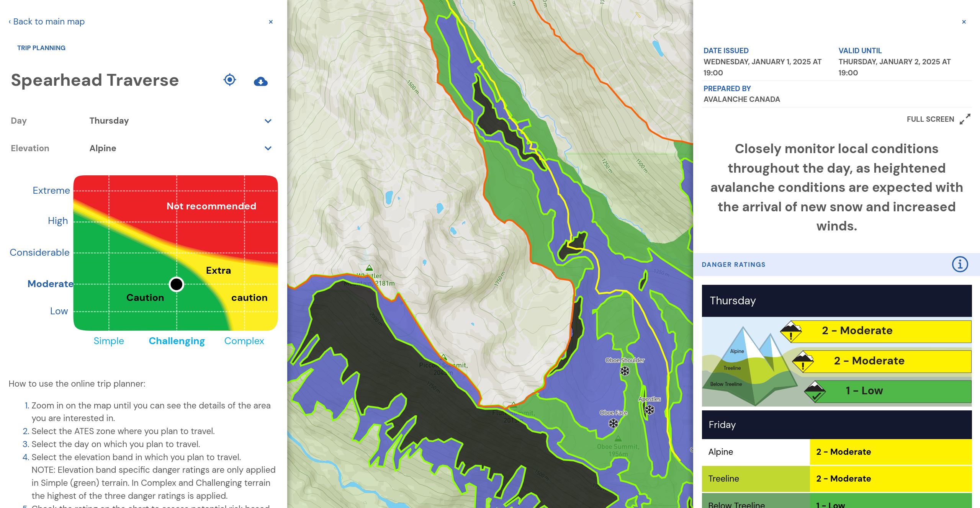Click the Friday Treeline row label
This screenshot has width=980, height=508.
756,479
